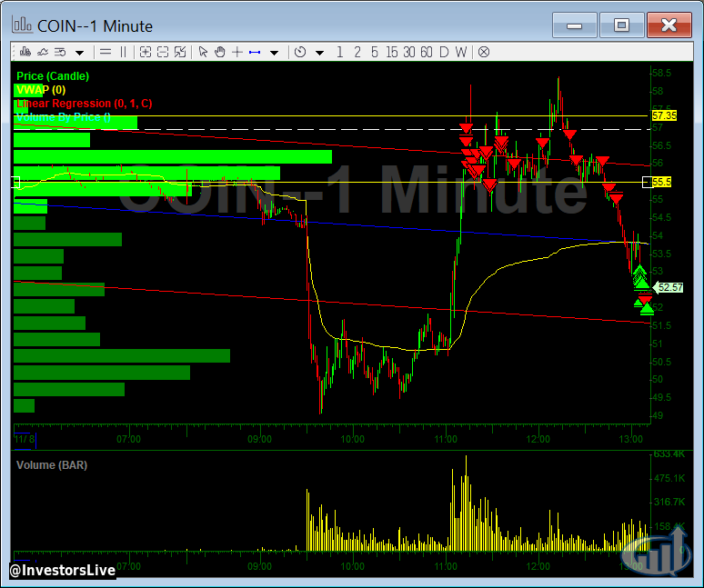The height and width of the screenshot is (588, 704).
Task: Switch to 5 minute interval
Action: [375, 52]
